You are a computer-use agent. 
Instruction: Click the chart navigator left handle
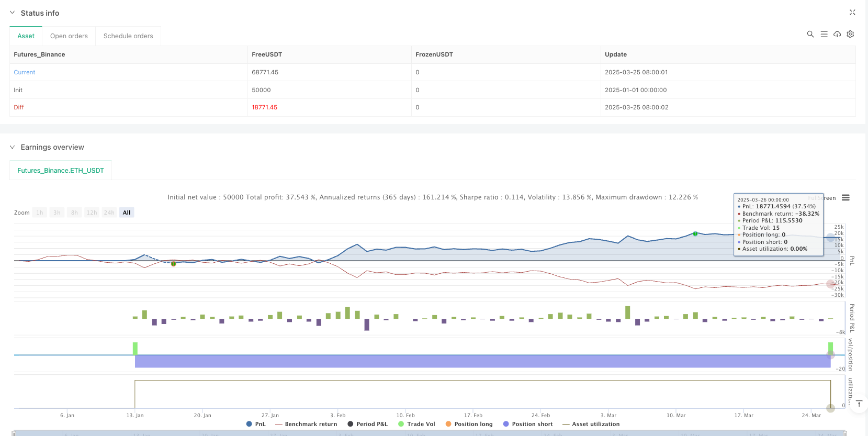[x=14, y=433]
